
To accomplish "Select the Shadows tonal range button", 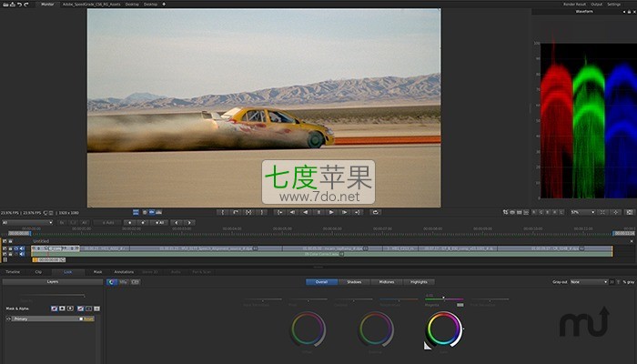I will (x=354, y=282).
